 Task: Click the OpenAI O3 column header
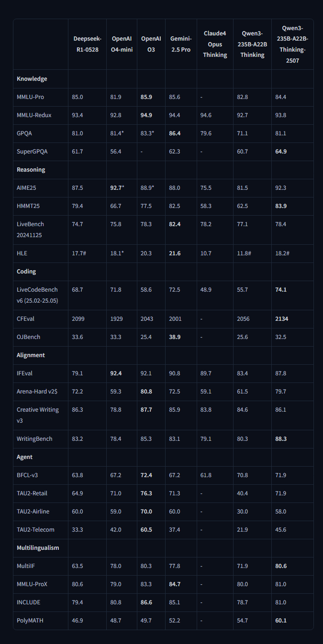pos(151,44)
